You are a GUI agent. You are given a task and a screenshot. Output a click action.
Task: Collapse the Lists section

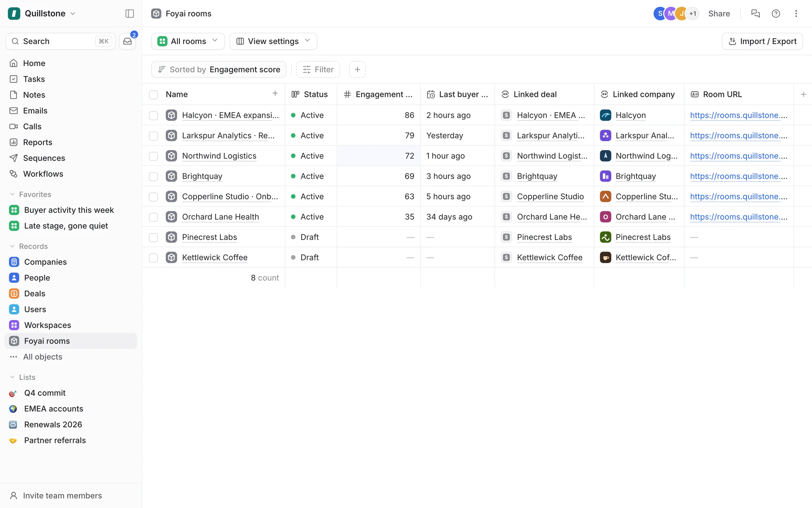click(x=22, y=377)
